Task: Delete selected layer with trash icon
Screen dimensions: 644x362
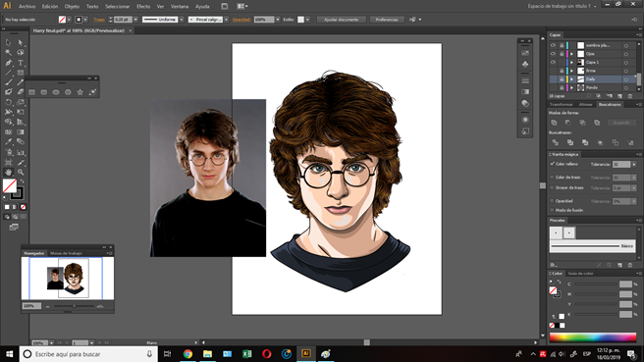Action: (x=630, y=96)
